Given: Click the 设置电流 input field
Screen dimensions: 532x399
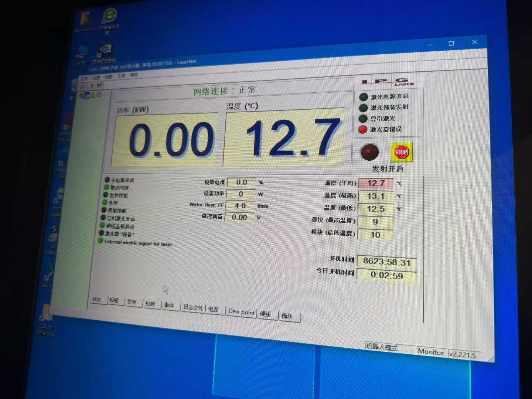Looking at the screenshot, I should [x=242, y=182].
